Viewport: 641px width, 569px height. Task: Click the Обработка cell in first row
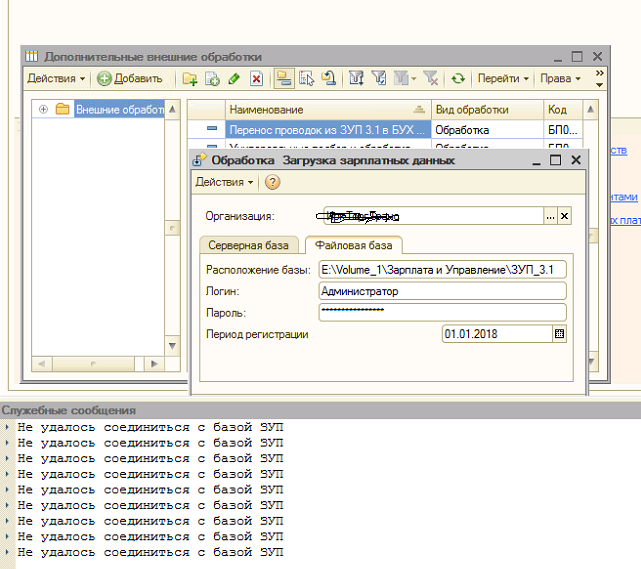[x=487, y=130]
